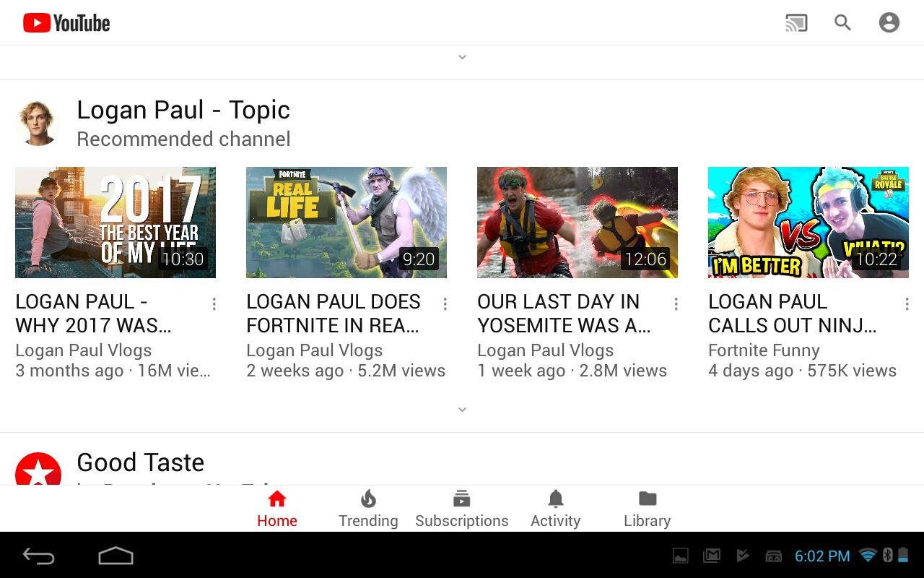Screen dimensions: 924x578
Task: Tap the Android home button
Action: click(115, 556)
